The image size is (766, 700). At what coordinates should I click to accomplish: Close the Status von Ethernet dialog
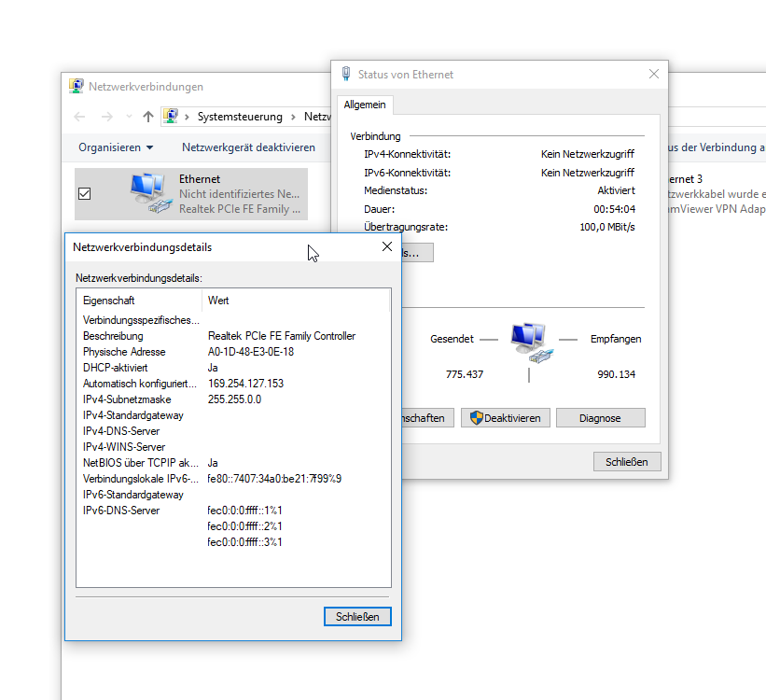tap(654, 74)
